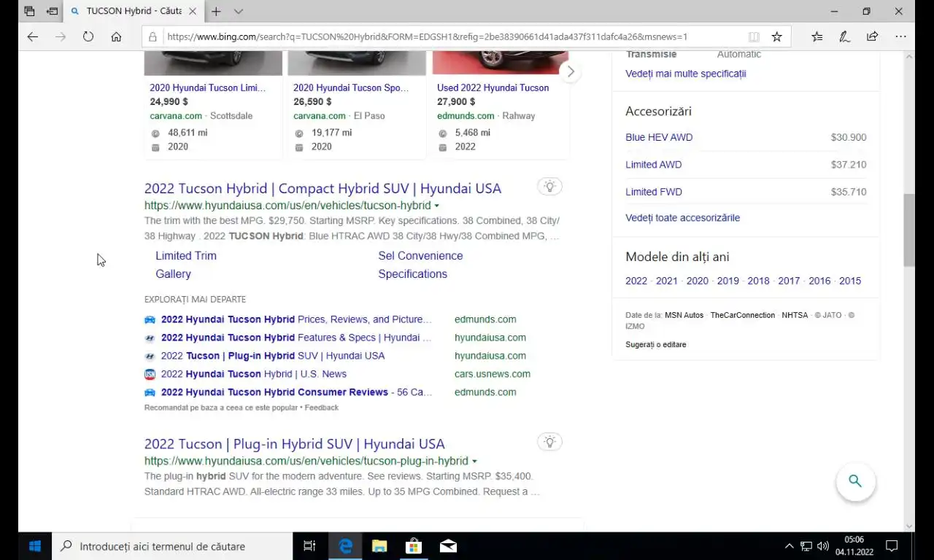Expand the tucson-hybrid URL dropdown arrow

437,206
